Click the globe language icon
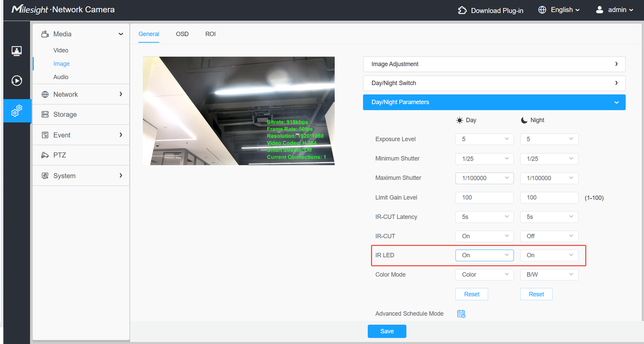The width and height of the screenshot is (644, 344). (542, 10)
